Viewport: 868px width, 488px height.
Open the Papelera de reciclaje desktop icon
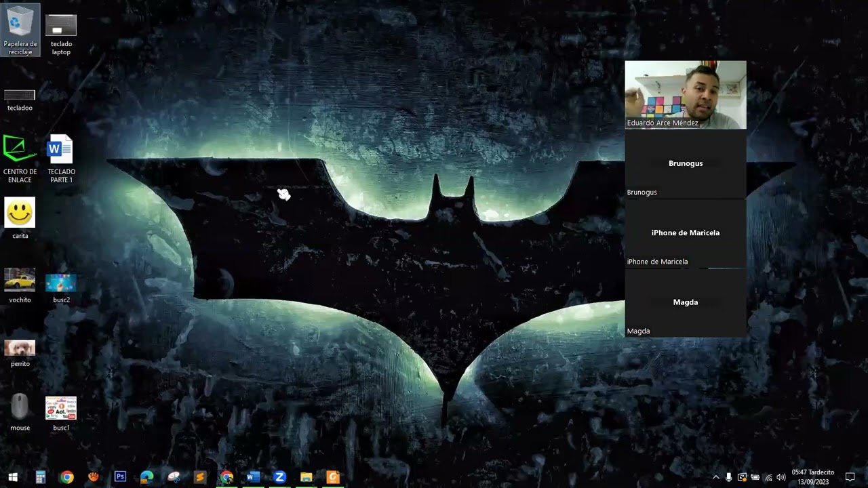(20, 30)
